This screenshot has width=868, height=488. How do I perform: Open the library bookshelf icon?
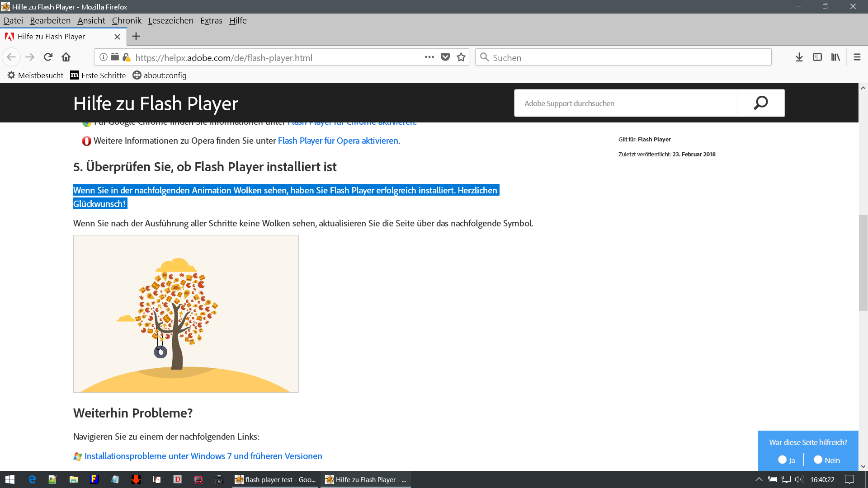835,57
